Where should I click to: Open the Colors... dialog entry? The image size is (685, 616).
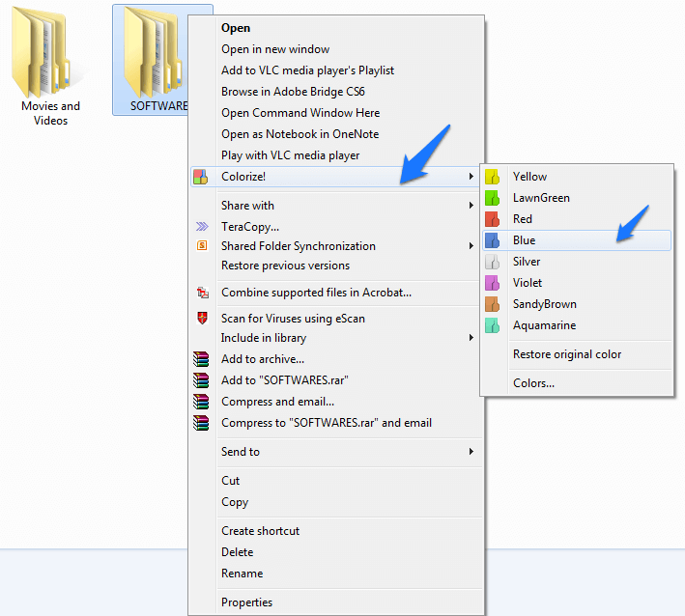577,383
